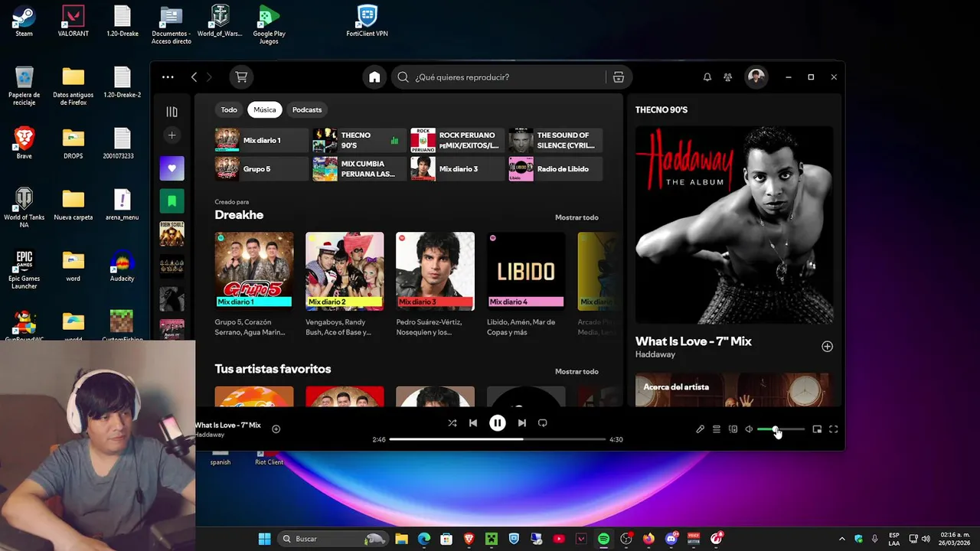Open the Radio de Libido tile
This screenshot has height=551, width=980.
tap(555, 169)
